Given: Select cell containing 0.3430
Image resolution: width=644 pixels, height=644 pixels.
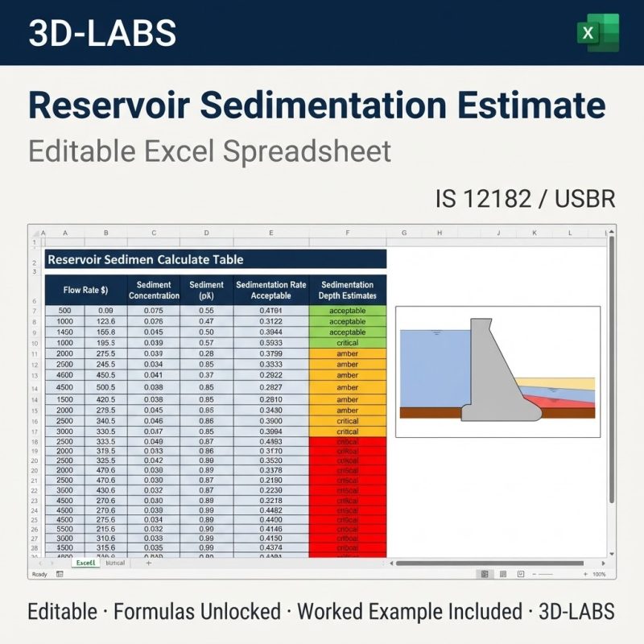Looking at the screenshot, I should tap(271, 411).
